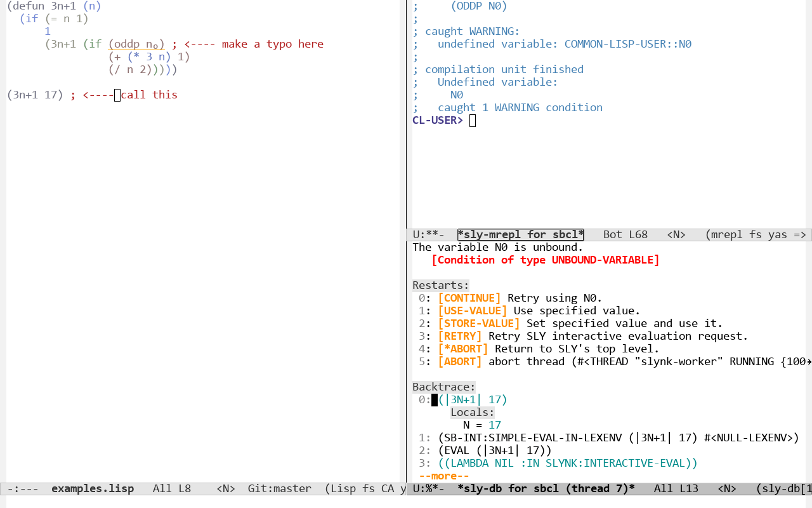Click the Bot L68 position indicator
812x508 pixels.
tap(625, 234)
